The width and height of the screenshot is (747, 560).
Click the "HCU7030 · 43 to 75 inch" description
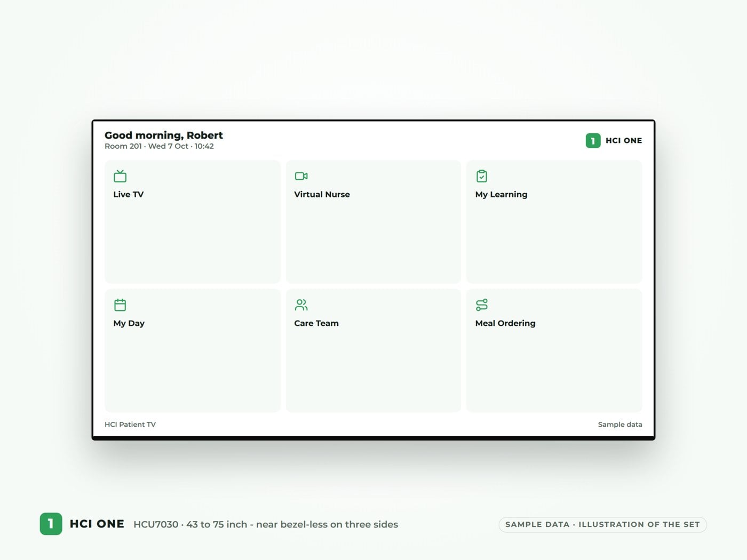[266, 524]
